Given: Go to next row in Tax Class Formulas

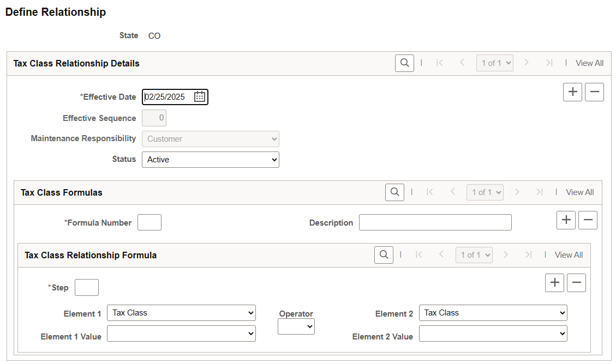Looking at the screenshot, I should point(517,192).
